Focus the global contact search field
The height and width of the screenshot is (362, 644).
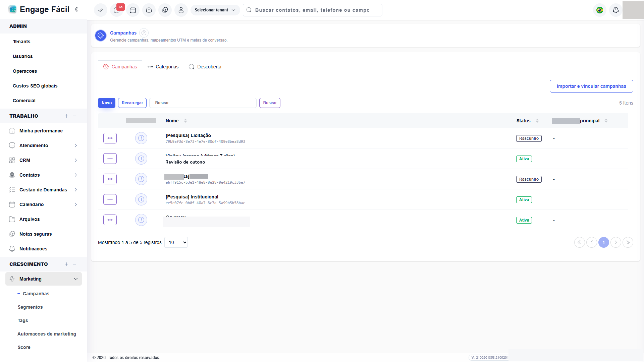tap(312, 10)
